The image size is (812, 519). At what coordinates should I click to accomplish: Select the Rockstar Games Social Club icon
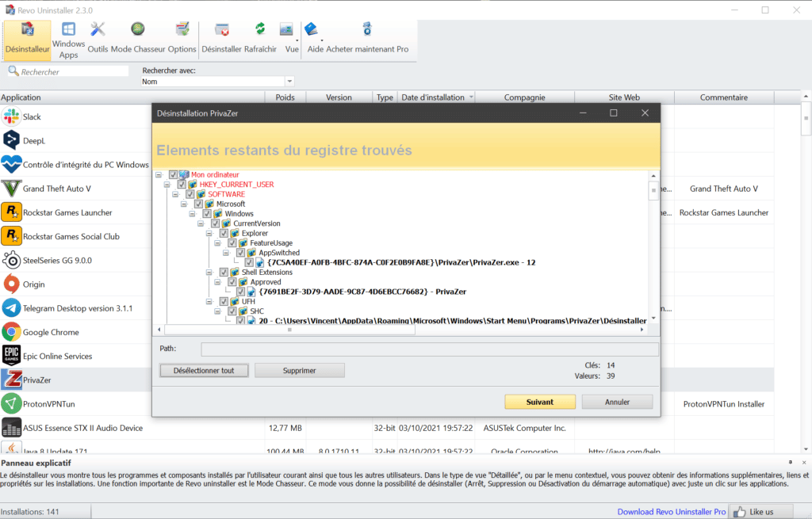pyautogui.click(x=11, y=236)
